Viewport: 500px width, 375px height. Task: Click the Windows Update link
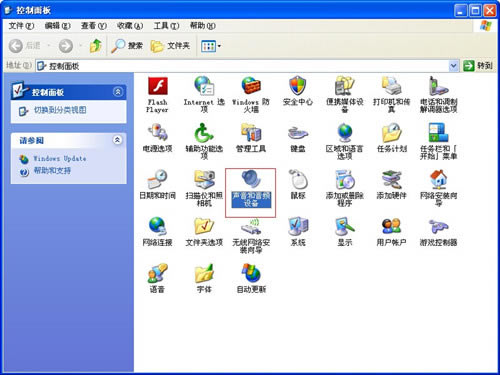tap(60, 159)
